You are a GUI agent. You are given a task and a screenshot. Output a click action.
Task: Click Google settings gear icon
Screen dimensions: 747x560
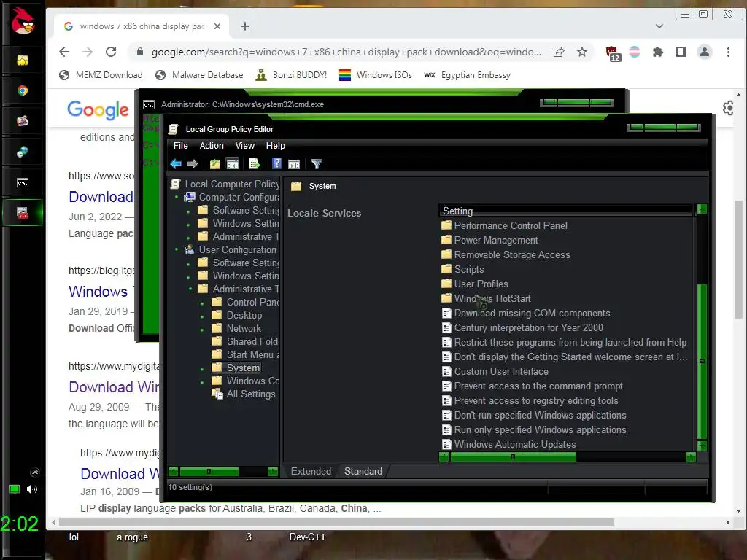click(x=729, y=108)
